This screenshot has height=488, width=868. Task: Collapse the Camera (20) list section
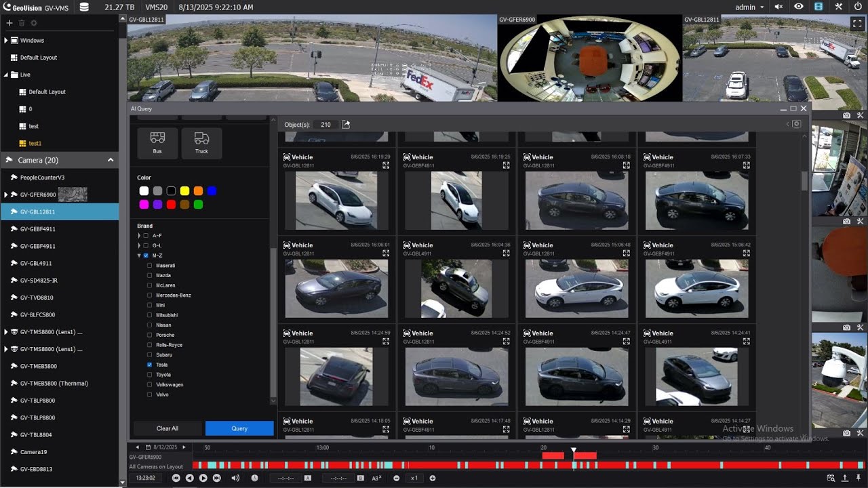tap(111, 160)
